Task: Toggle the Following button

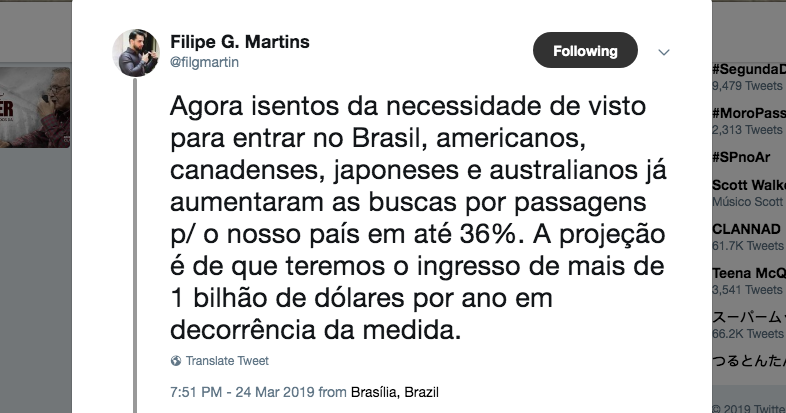Action: (585, 51)
